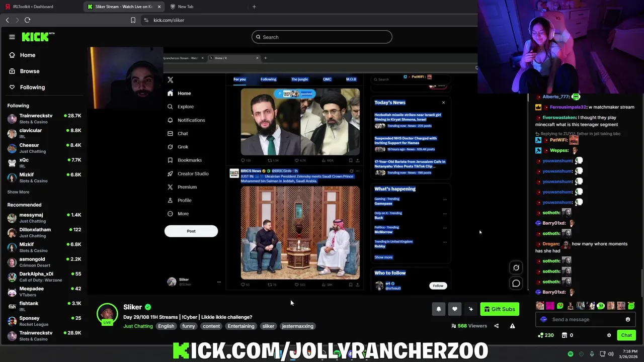The image size is (644, 362).
Task: Click the chat panel scrollbar
Action: point(641,284)
